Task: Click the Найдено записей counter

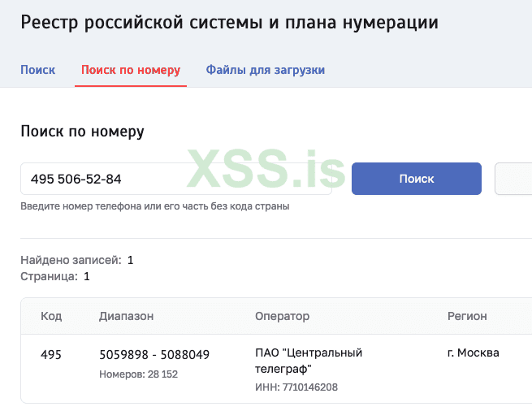Action: pyautogui.click(x=76, y=260)
